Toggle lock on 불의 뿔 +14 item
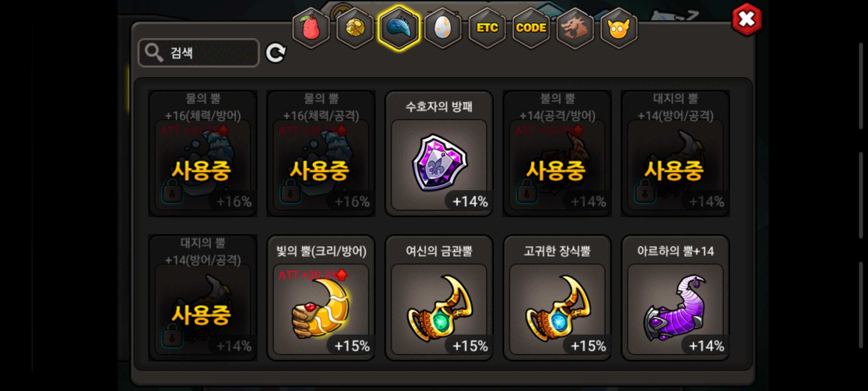Screen dimensions: 868x391 (527, 193)
